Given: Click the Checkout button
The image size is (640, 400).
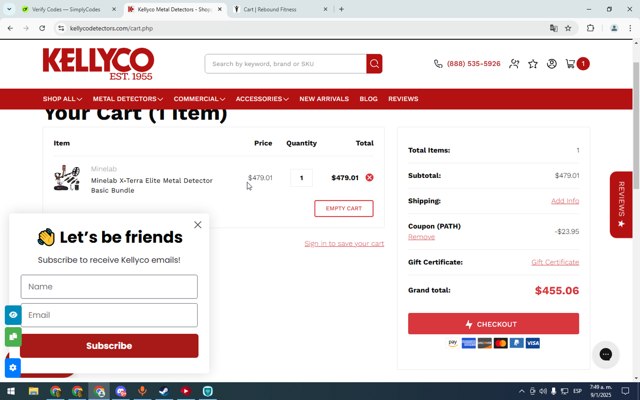Looking at the screenshot, I should pos(493,324).
